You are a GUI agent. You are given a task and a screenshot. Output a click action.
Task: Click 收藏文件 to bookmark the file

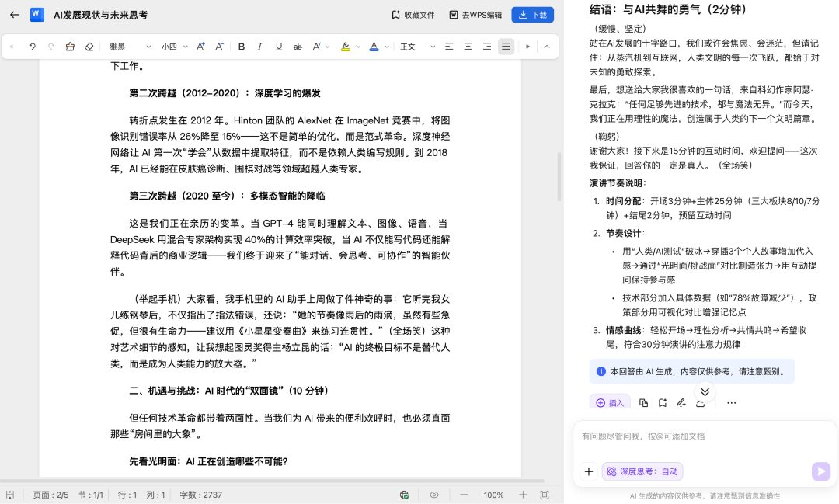click(413, 15)
